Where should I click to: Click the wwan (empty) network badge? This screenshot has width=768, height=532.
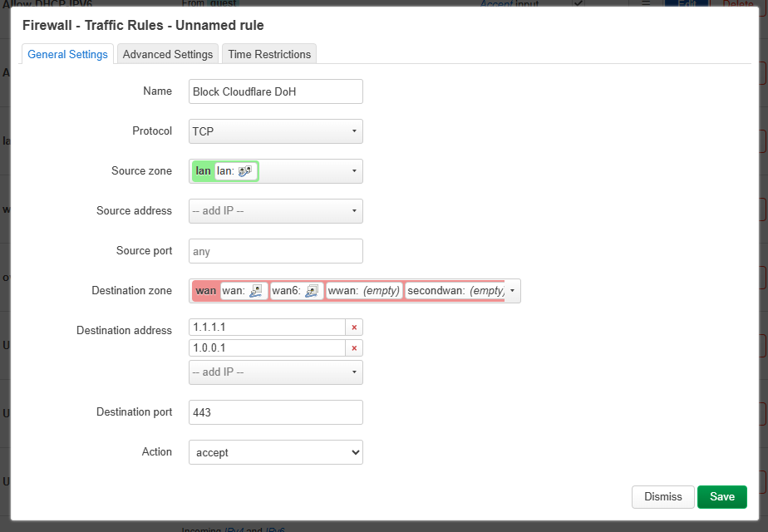(364, 291)
